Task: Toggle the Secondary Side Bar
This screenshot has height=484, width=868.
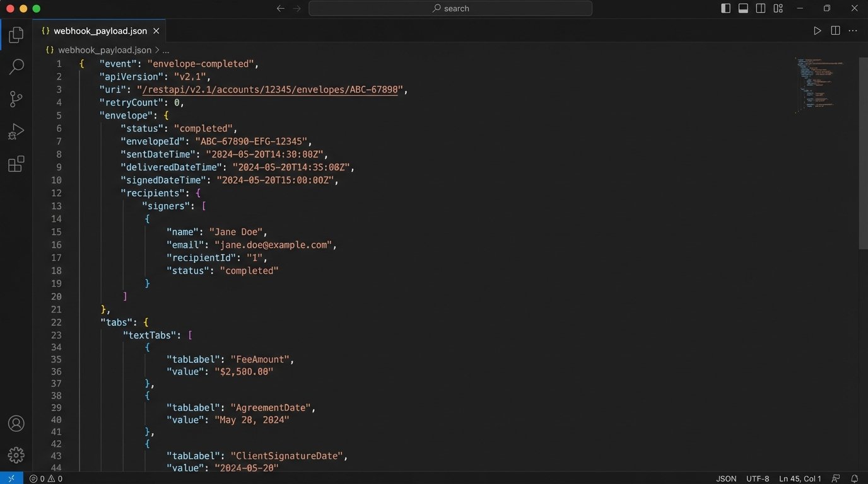Action: coord(760,8)
